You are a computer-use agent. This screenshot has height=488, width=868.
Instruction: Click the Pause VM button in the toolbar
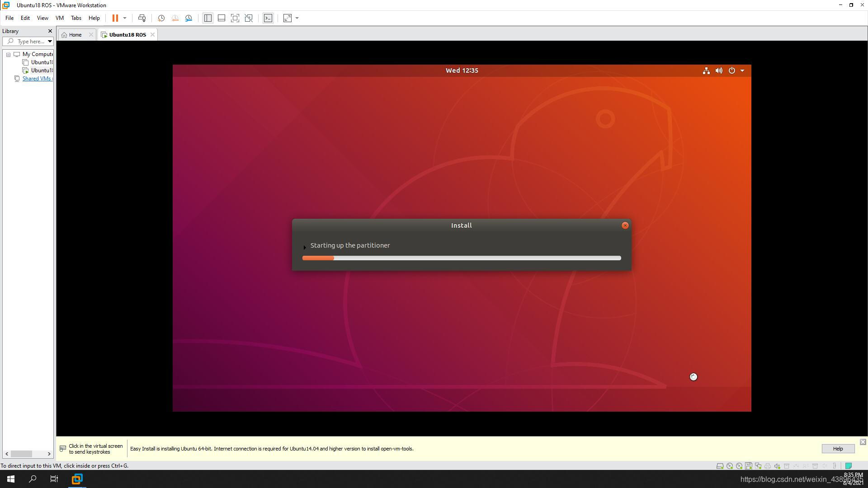(x=115, y=18)
